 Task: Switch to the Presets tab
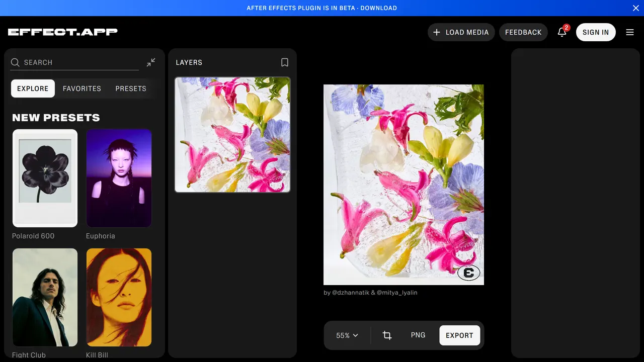[x=131, y=88]
